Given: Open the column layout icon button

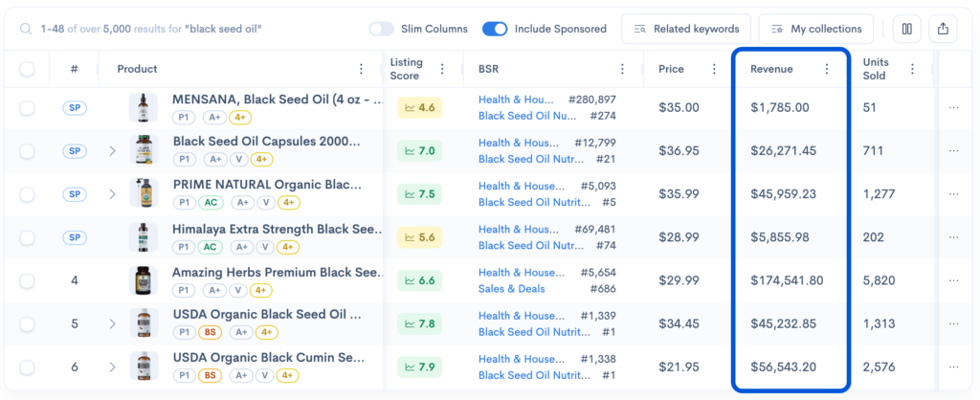Looking at the screenshot, I should [906, 29].
